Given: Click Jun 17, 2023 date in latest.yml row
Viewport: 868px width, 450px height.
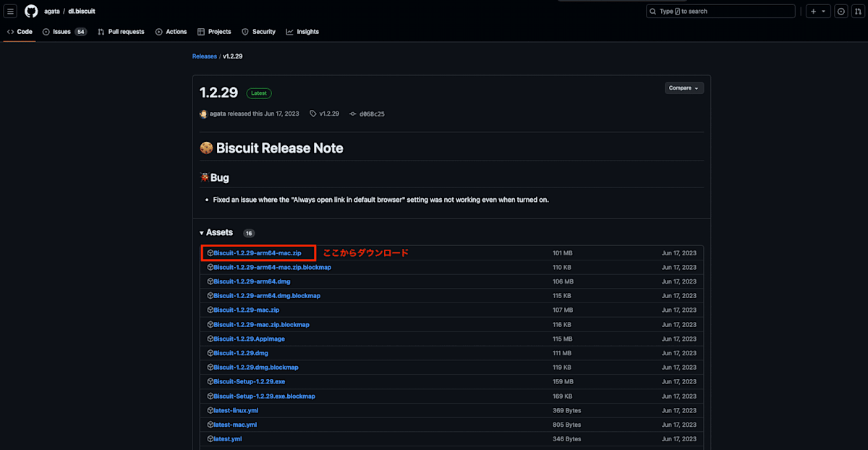Looking at the screenshot, I should [x=679, y=438].
